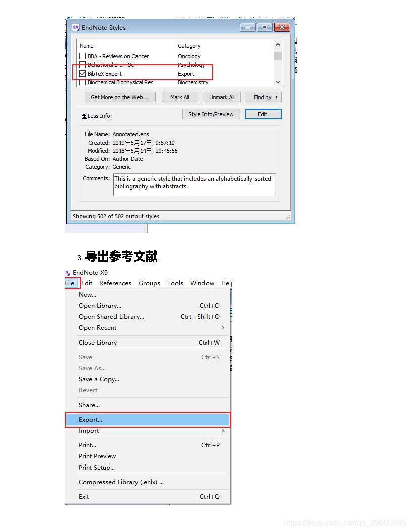
Task: Select Export... menu item
Action: pos(148,420)
